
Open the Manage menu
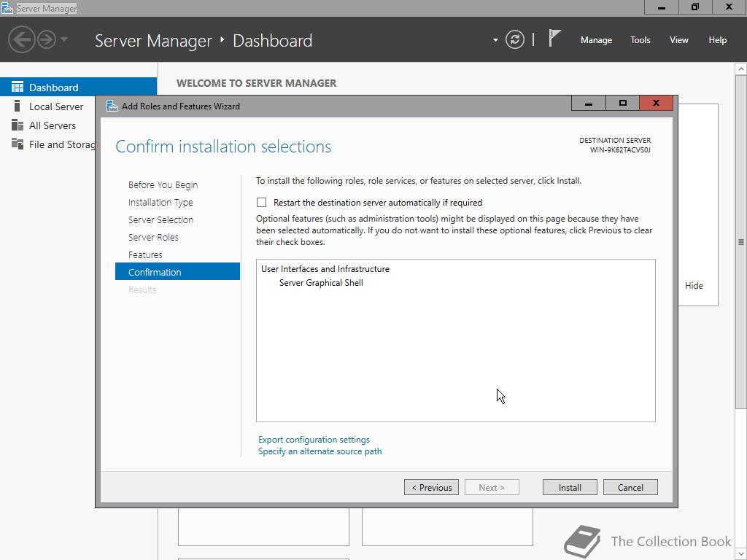coord(596,40)
